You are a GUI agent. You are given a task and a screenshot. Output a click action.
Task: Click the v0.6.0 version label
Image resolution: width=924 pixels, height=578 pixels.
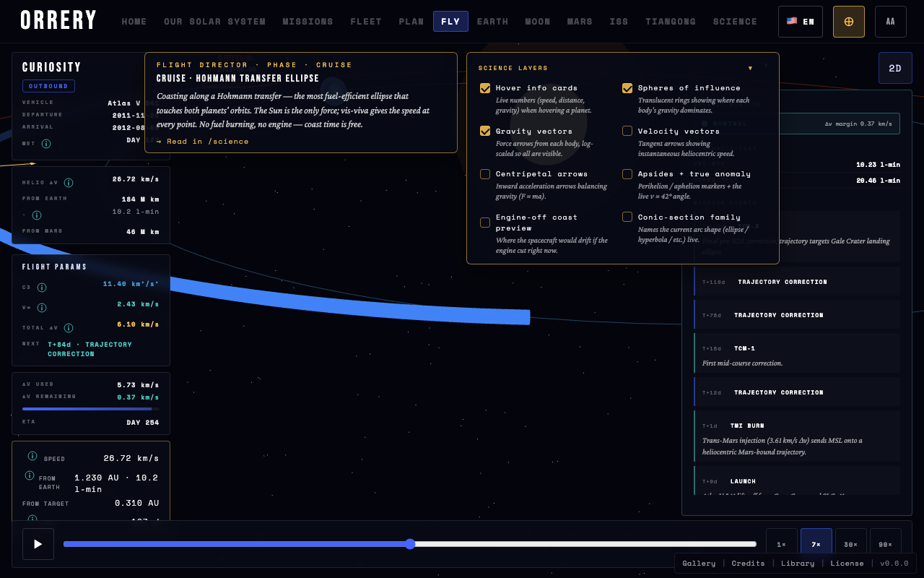[894, 564]
